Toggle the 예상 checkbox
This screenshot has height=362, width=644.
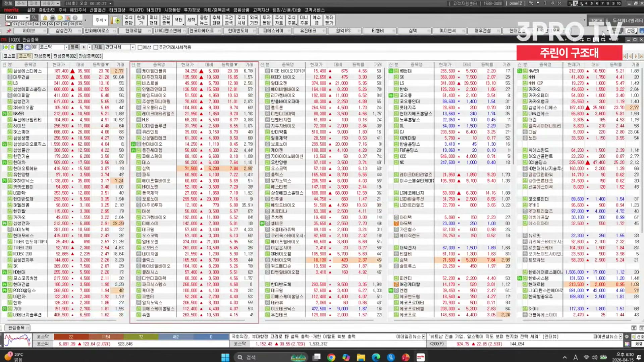(140, 47)
